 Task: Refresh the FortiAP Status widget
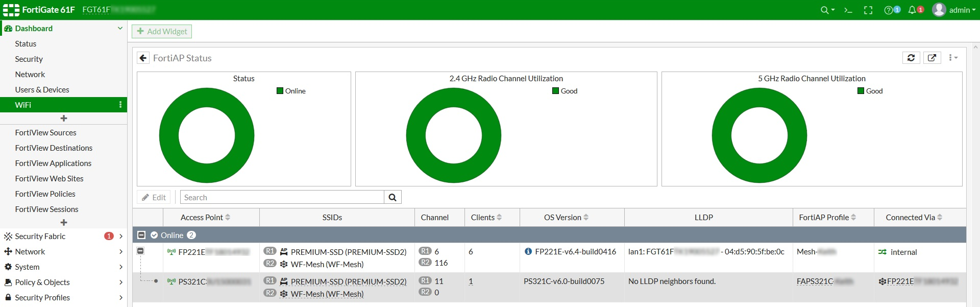click(911, 58)
